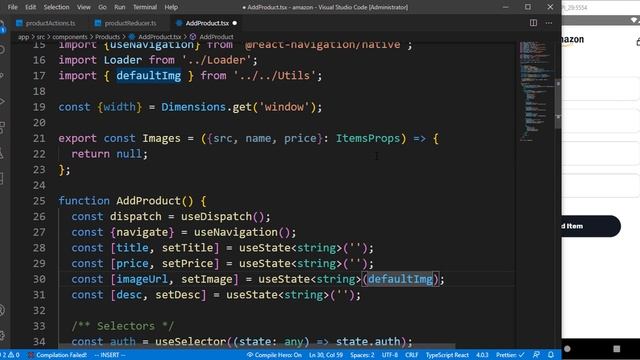This screenshot has width=640, height=360.
Task: Open the Terminal menu
Action: coord(145,7)
